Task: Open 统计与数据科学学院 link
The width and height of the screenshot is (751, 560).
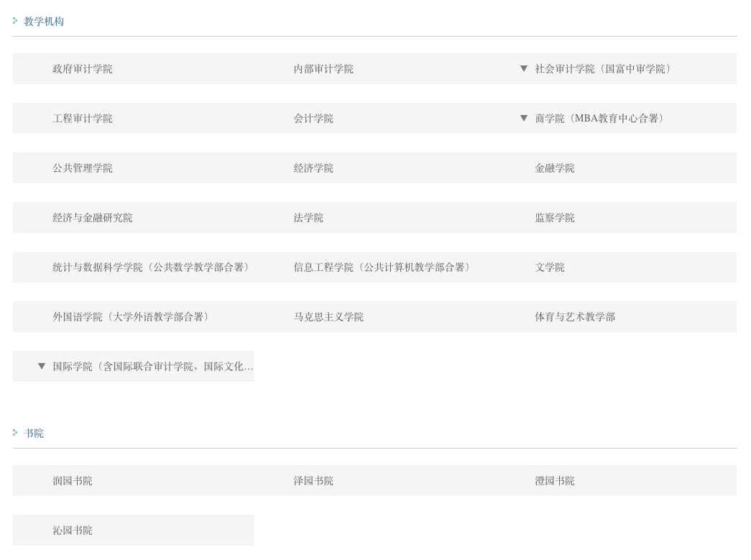Action: click(150, 267)
